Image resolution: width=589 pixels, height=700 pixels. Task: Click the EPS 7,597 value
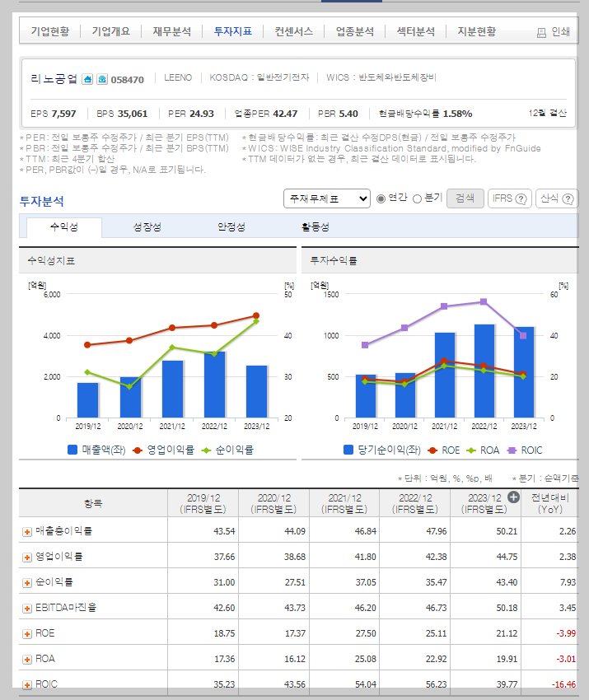(x=63, y=114)
